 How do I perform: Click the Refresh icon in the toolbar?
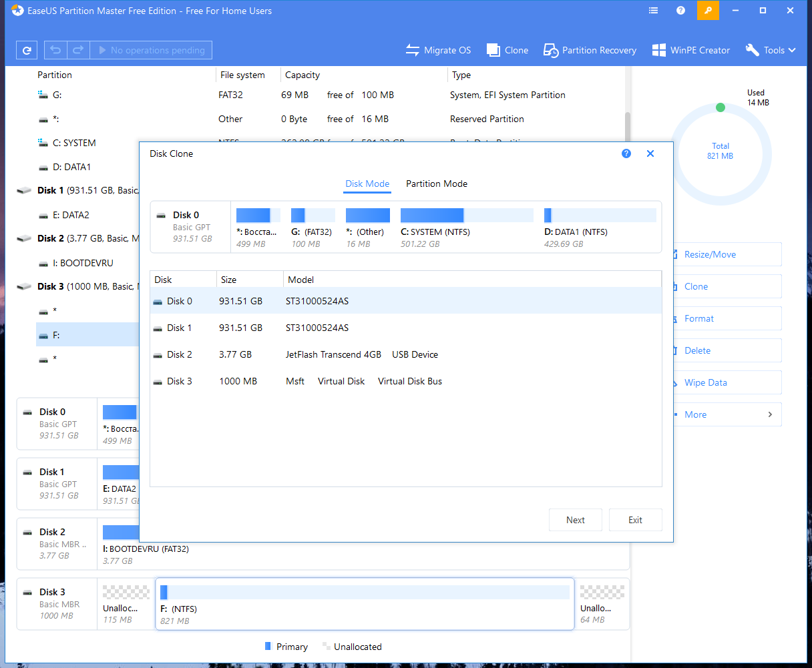tap(27, 50)
